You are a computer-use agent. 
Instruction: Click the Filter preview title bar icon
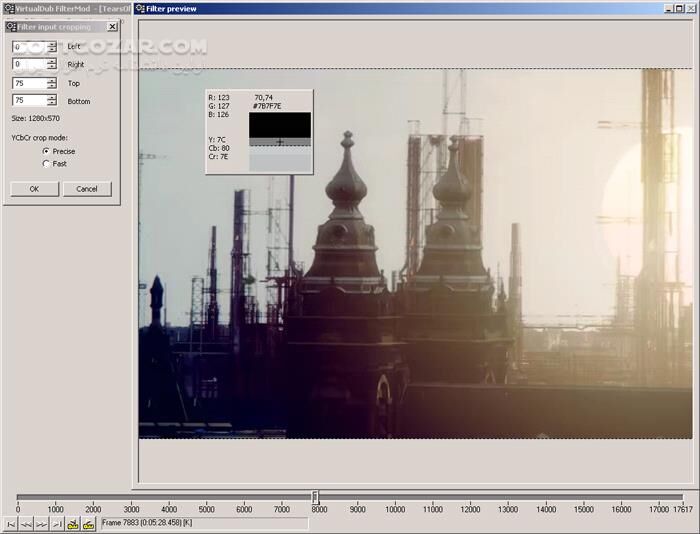pos(140,9)
